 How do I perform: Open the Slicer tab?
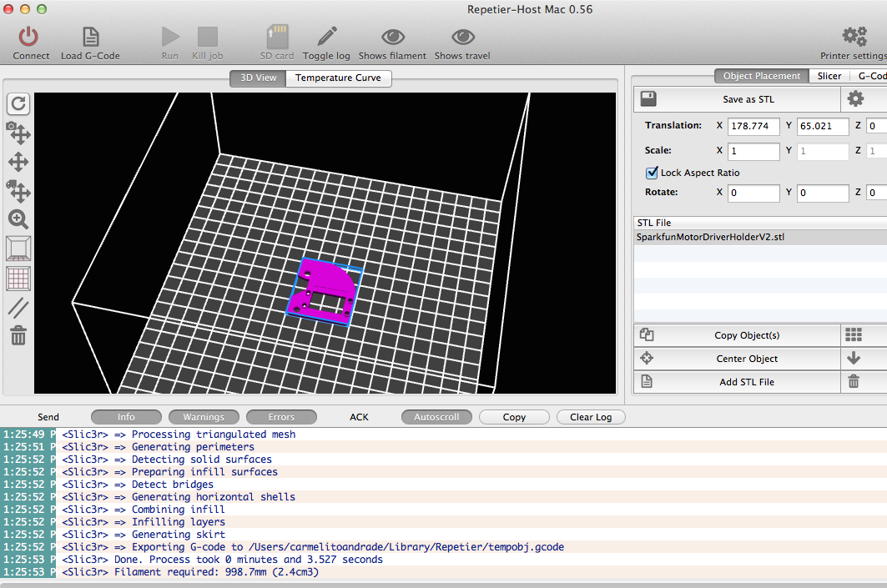[x=829, y=76]
